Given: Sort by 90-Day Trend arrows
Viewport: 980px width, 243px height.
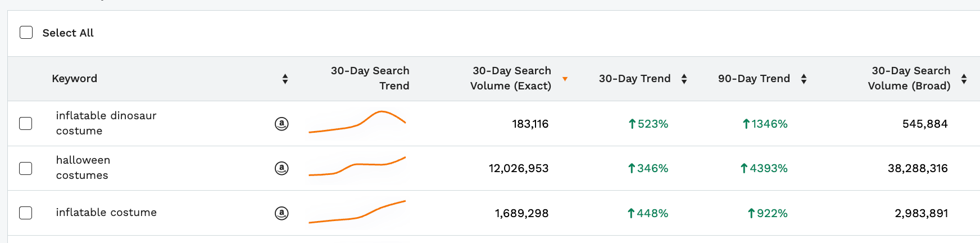Looking at the screenshot, I should tap(804, 79).
